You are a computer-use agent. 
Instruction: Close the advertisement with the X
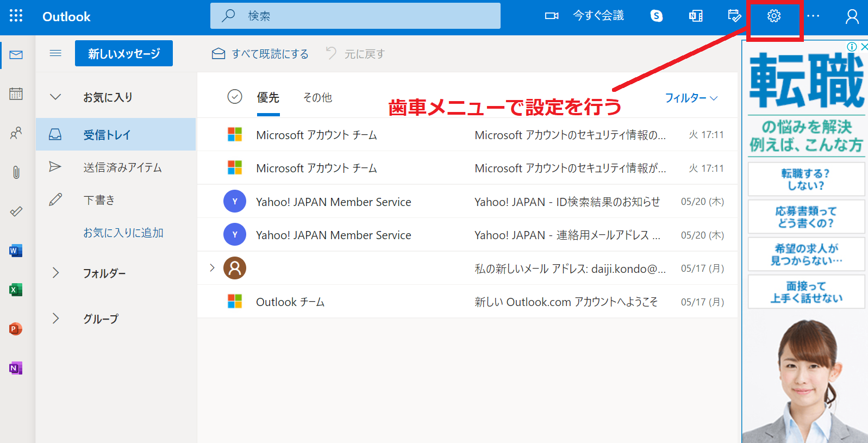(864, 47)
